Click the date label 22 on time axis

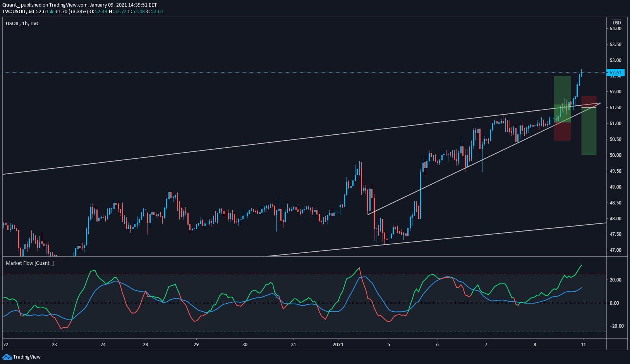[x=5, y=345]
